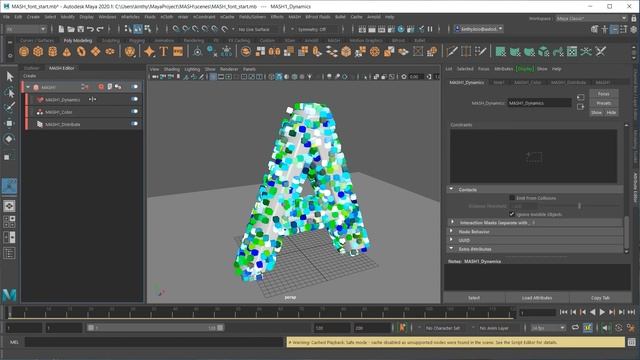Click the open scene folder icon
640x360 pixels.
pyautogui.click(x=71, y=29)
